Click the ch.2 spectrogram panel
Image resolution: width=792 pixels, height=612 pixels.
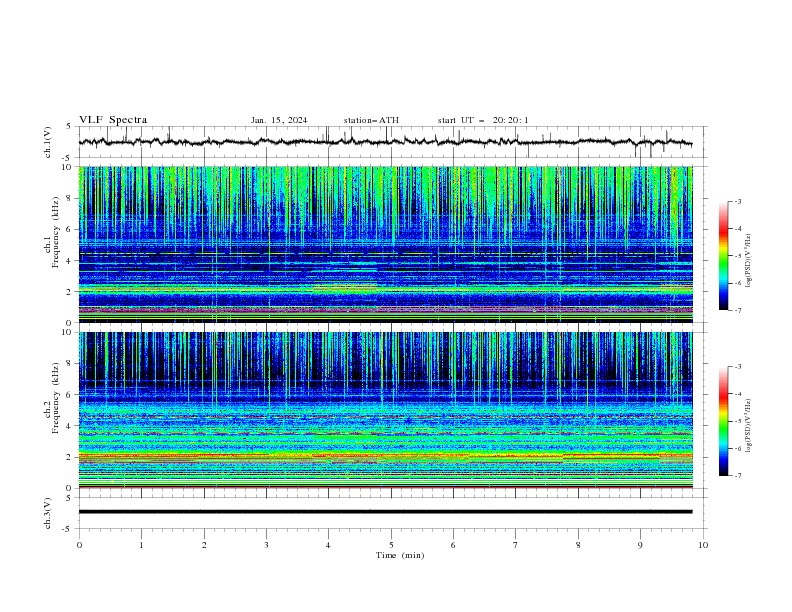(385, 410)
